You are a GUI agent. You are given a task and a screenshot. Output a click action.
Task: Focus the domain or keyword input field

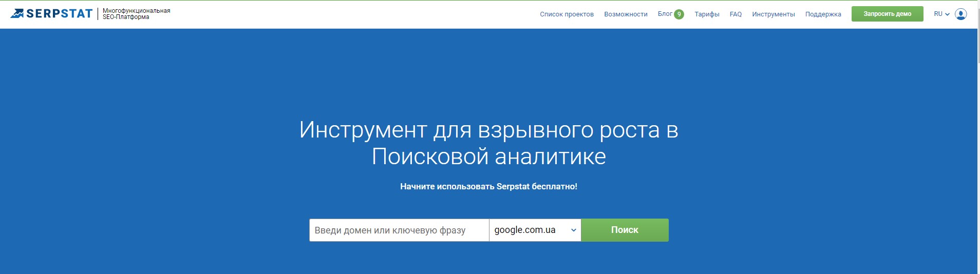pos(399,230)
